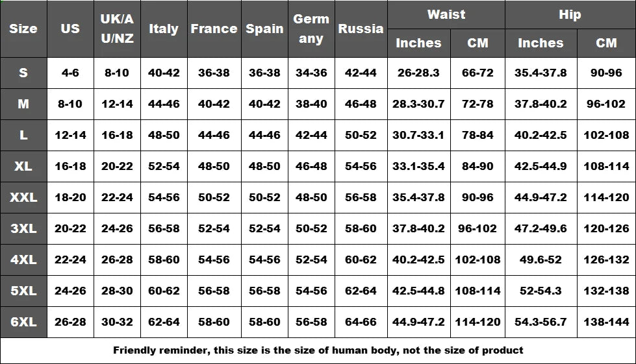Click the 3XL size row label

[x=23, y=228]
